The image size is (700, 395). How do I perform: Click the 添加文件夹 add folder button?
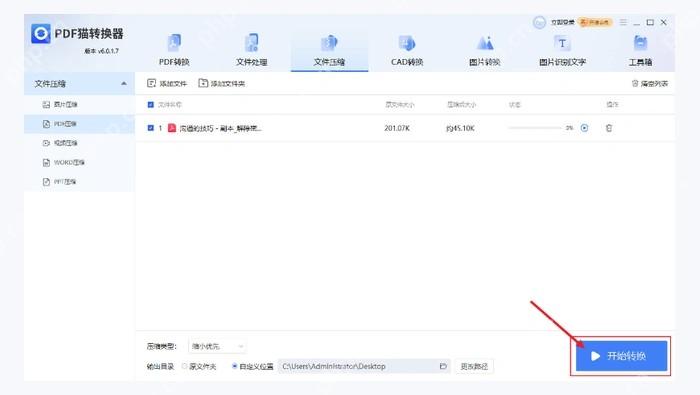(x=221, y=83)
